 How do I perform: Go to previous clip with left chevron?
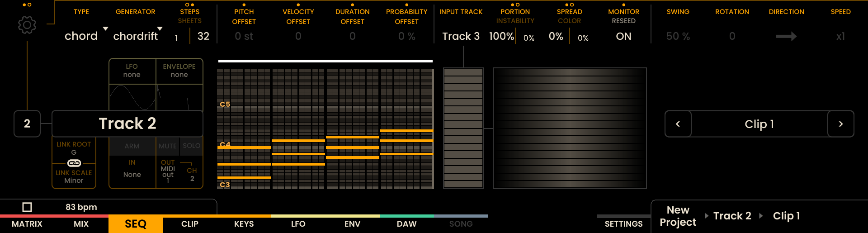pos(678,124)
